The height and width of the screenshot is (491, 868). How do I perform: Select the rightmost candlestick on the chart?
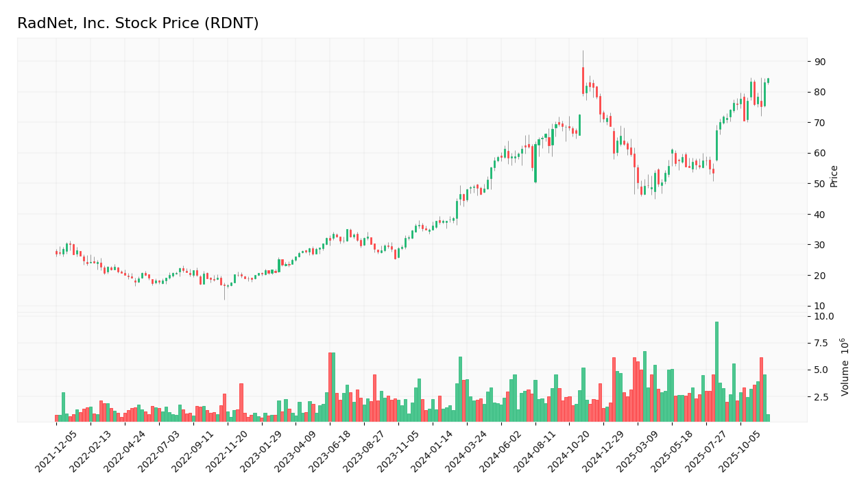pos(768,81)
